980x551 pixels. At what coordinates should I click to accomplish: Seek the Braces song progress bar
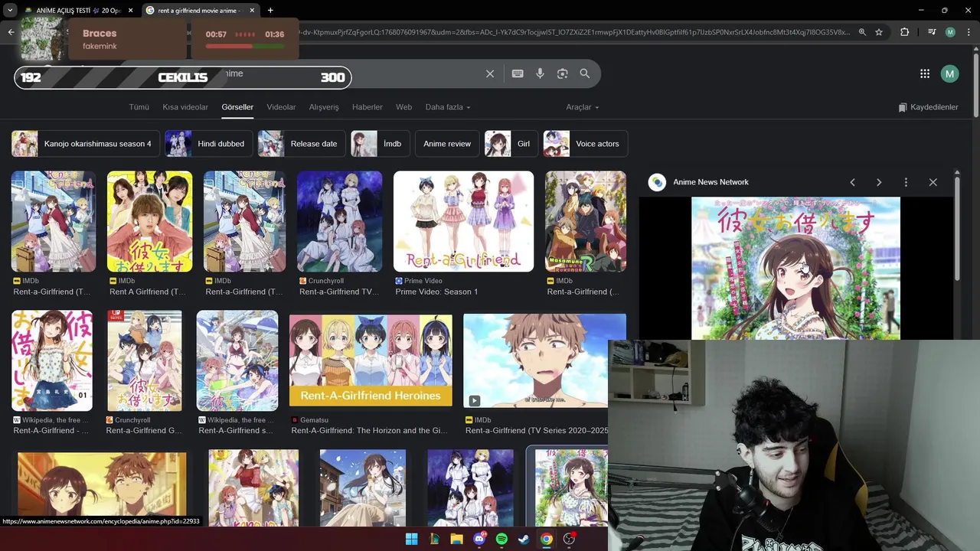[245, 46]
